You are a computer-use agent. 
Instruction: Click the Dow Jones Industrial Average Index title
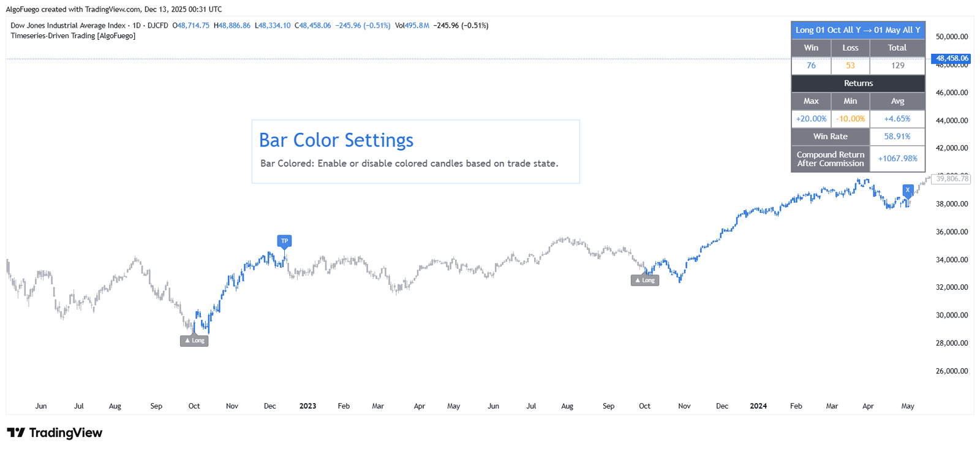pos(68,26)
